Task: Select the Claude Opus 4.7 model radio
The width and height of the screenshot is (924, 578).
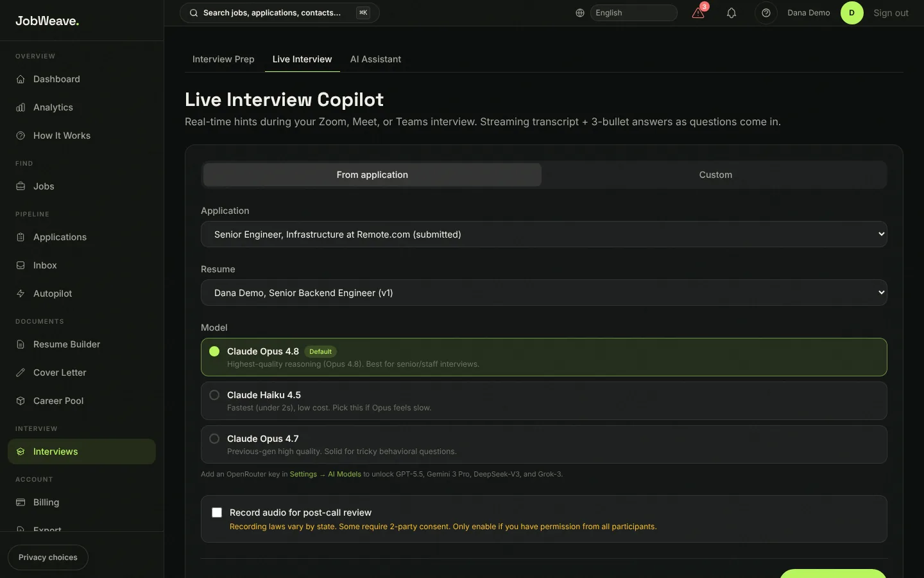Action: [x=214, y=439]
